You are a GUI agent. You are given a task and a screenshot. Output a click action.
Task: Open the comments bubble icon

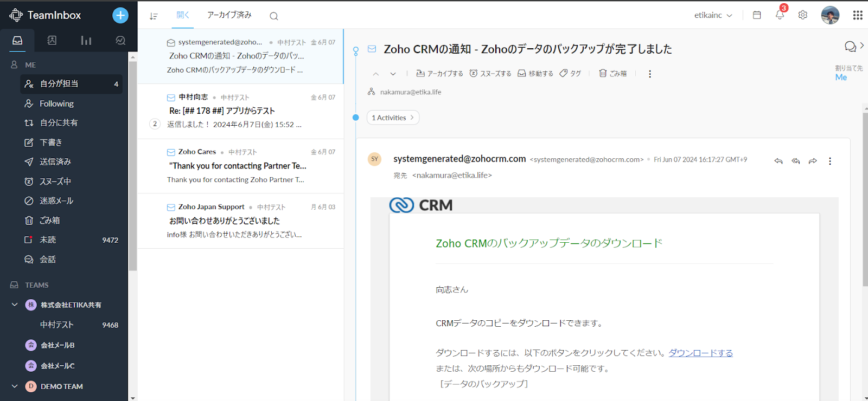850,47
